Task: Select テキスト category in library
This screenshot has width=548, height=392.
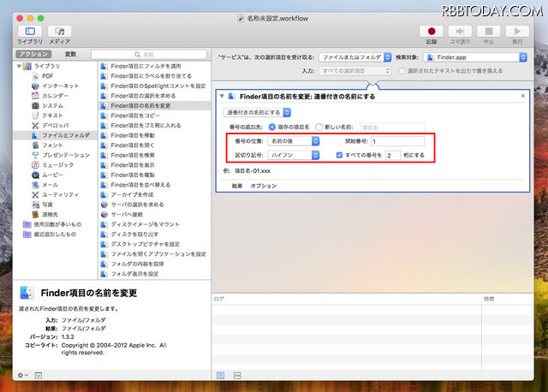Action: pos(52,116)
